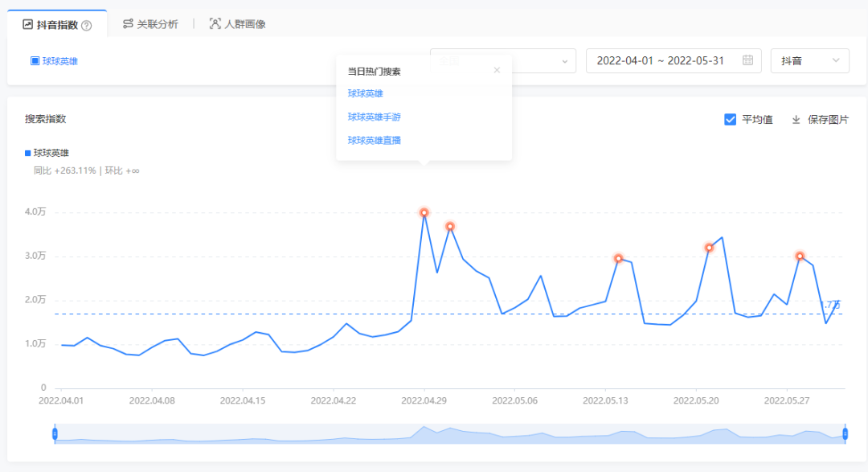Toggle the 平均值 checkbox
The image size is (868, 472).
coord(730,119)
